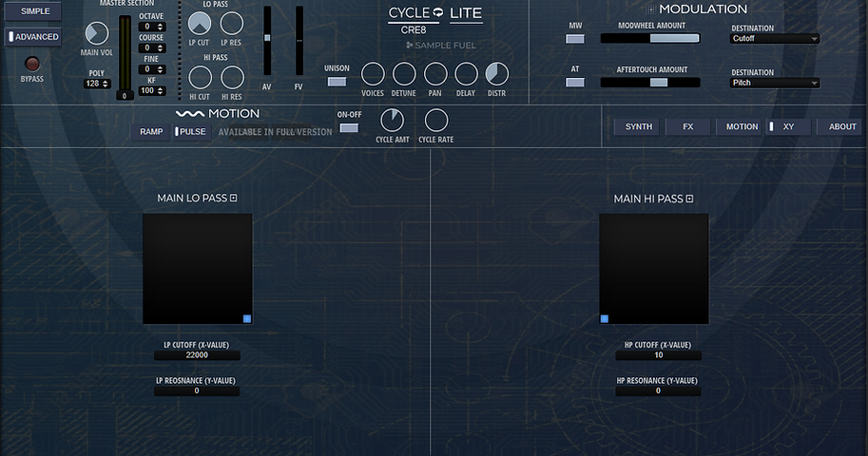Screen dimensions: 868x456
Task: Adjust the POLY 128 stepper
Action: (97, 84)
